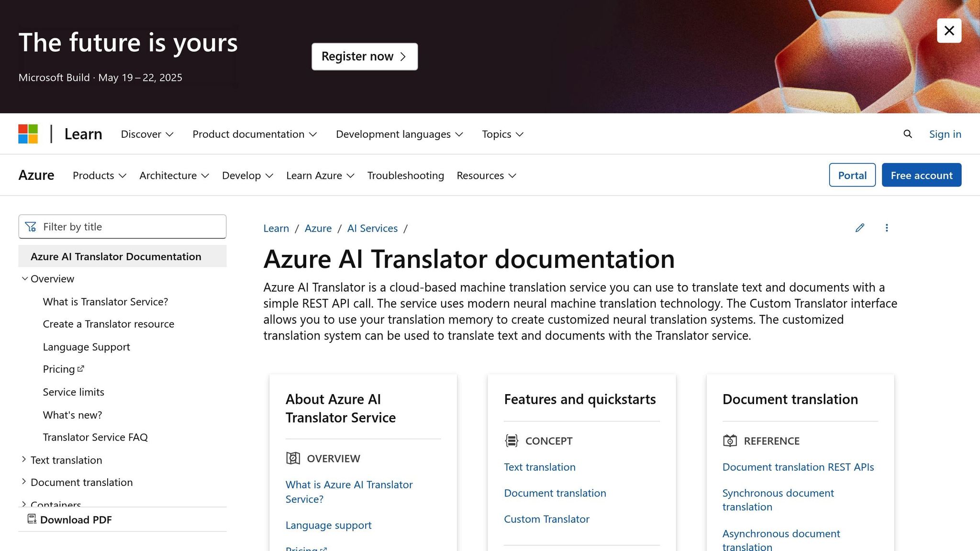980x551 pixels.
Task: Expand Document translation in sidebar
Action: click(24, 482)
